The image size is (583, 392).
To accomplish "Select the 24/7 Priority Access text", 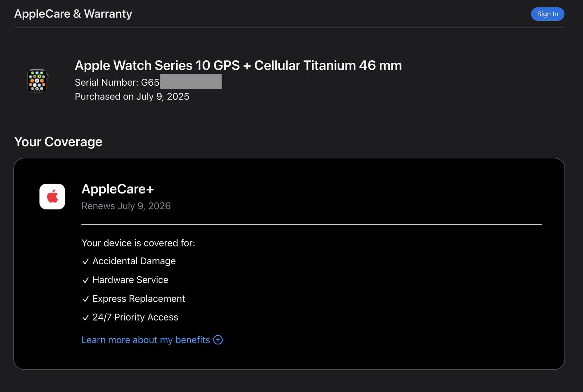I will click(x=135, y=317).
